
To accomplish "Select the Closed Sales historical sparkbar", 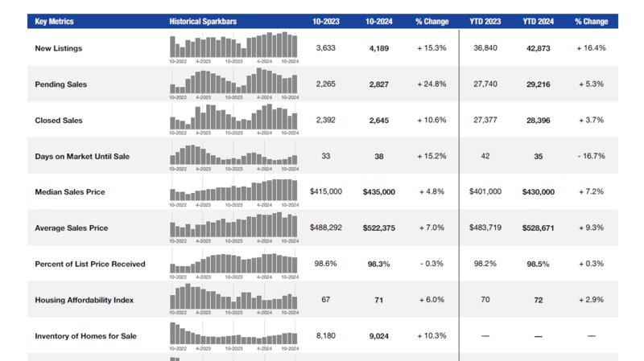I will coord(233,117).
